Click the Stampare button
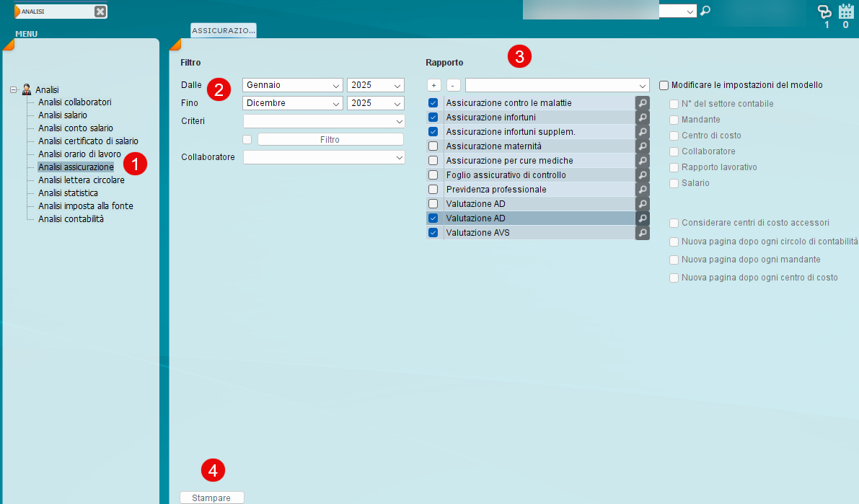This screenshot has height=504, width=859. (x=211, y=498)
